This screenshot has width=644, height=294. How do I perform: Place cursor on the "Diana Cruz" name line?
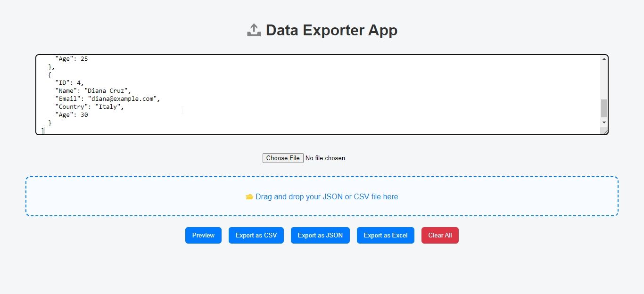tap(107, 90)
